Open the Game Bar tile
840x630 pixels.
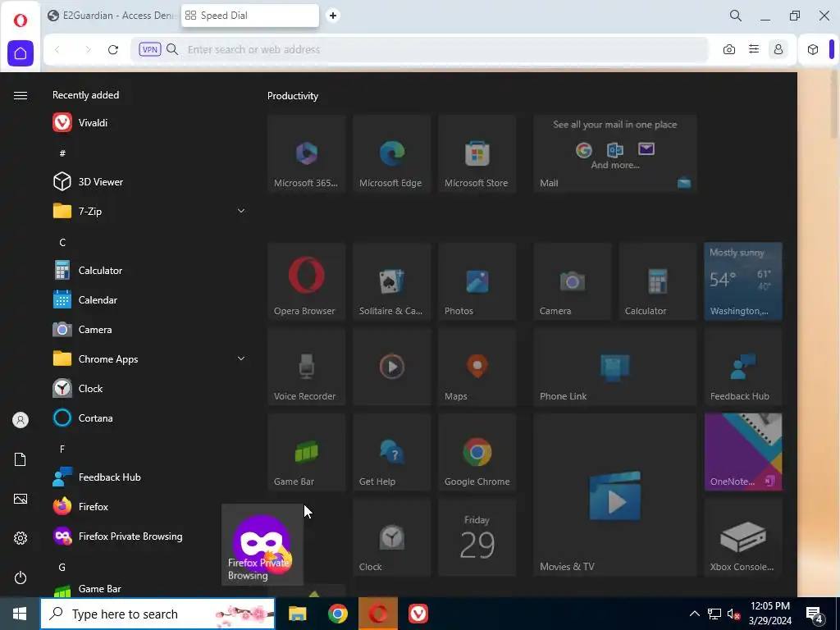coord(307,452)
